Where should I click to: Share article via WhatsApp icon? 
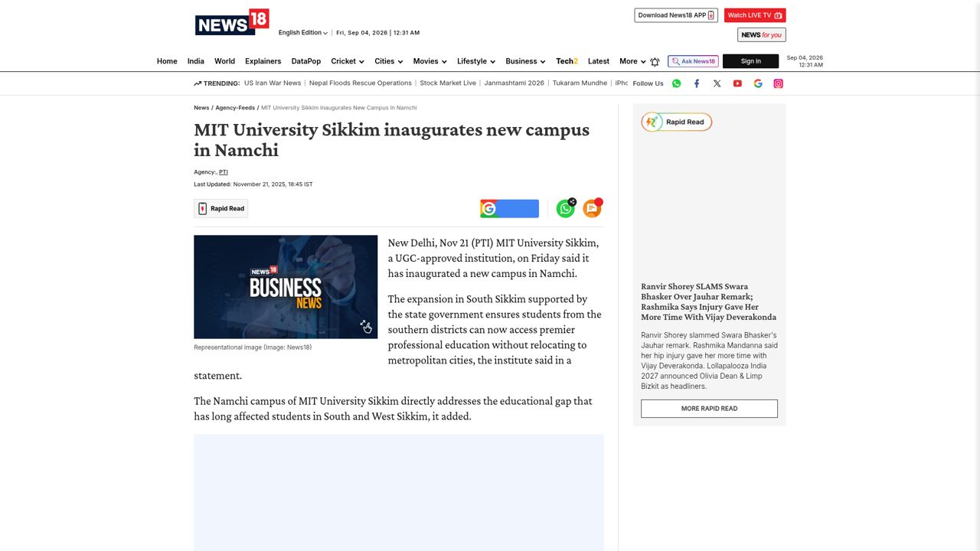coord(566,208)
